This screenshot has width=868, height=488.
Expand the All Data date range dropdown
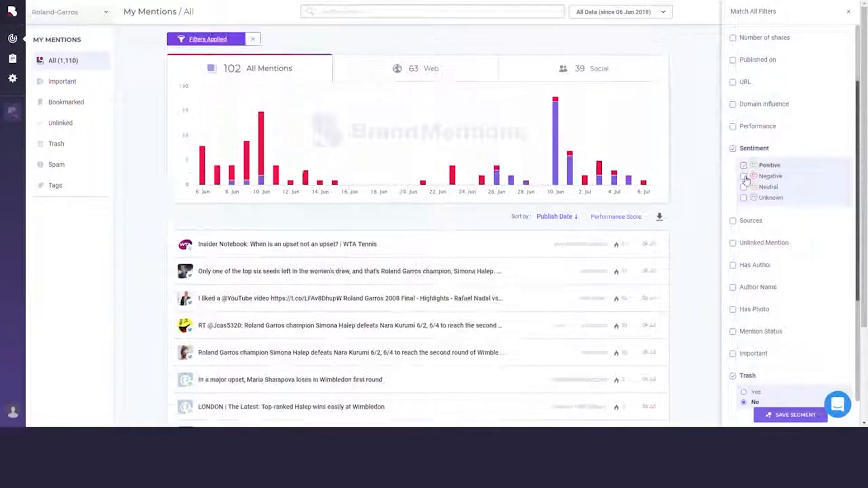(620, 11)
